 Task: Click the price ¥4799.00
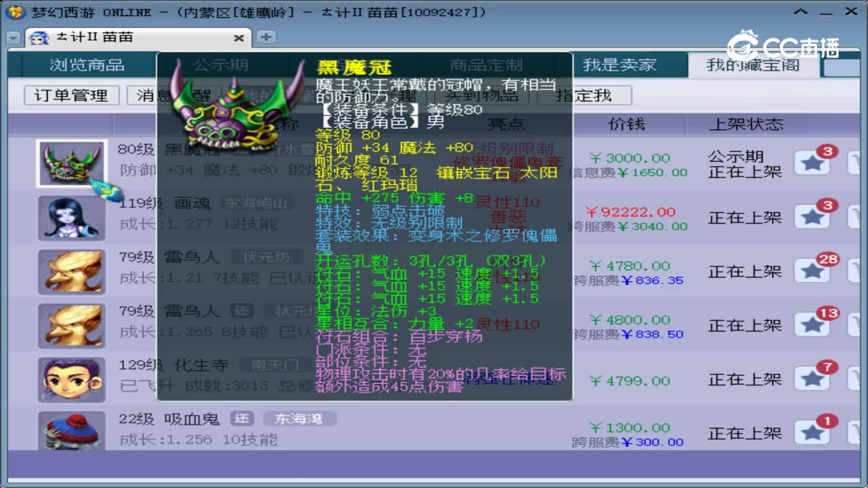629,381
